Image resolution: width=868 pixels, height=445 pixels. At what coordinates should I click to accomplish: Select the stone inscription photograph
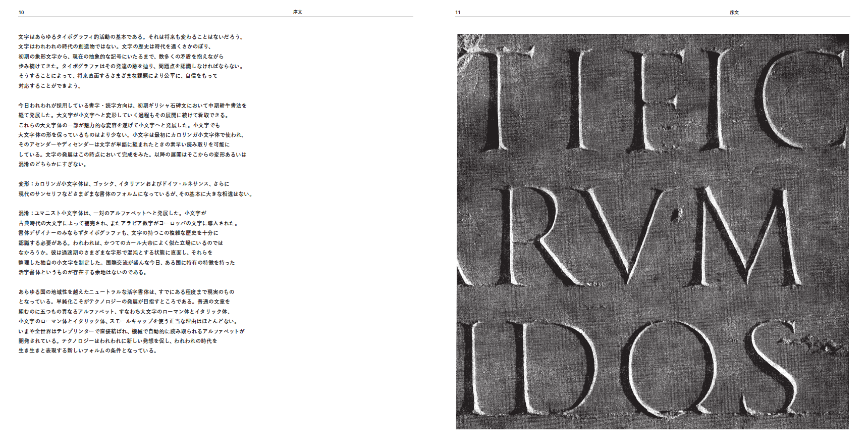click(x=653, y=231)
